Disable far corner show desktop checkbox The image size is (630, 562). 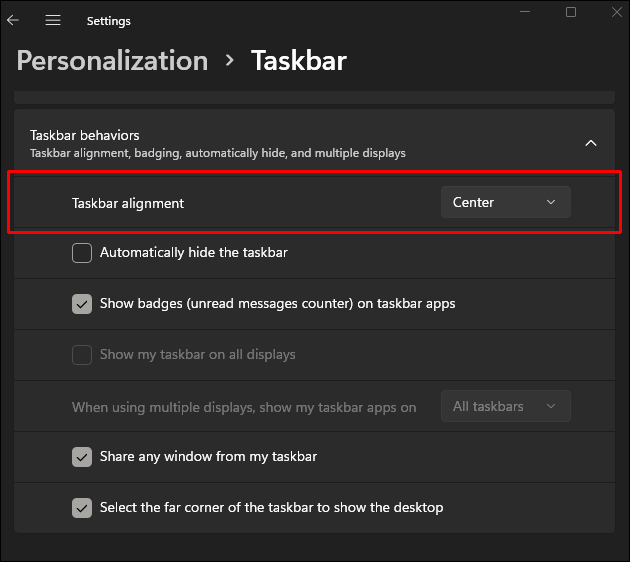tap(82, 508)
